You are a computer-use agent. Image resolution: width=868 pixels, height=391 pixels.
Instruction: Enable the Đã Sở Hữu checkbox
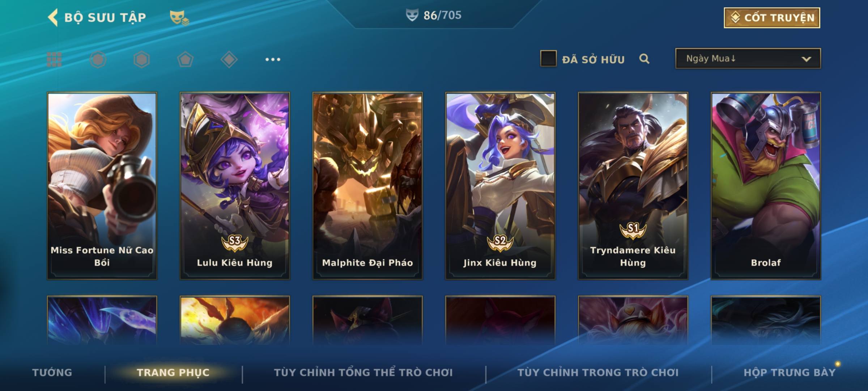[548, 58]
